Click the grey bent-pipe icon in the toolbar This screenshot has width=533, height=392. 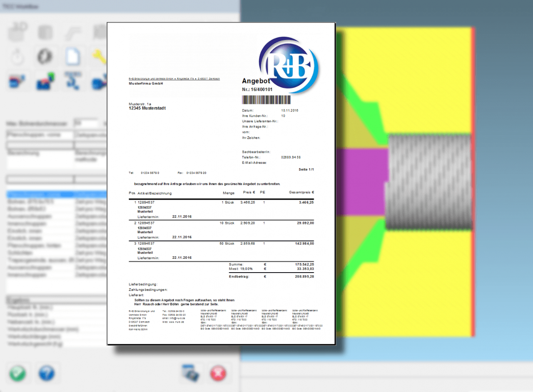(x=73, y=32)
